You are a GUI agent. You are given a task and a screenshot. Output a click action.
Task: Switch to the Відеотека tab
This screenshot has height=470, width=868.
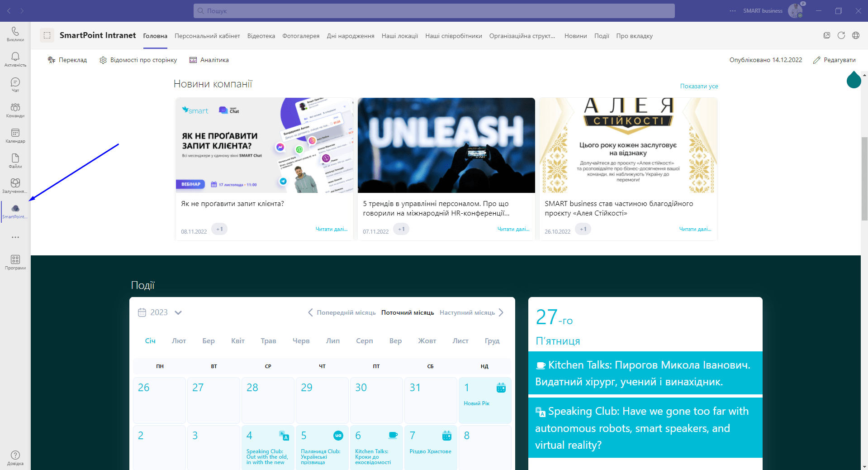[261, 36]
